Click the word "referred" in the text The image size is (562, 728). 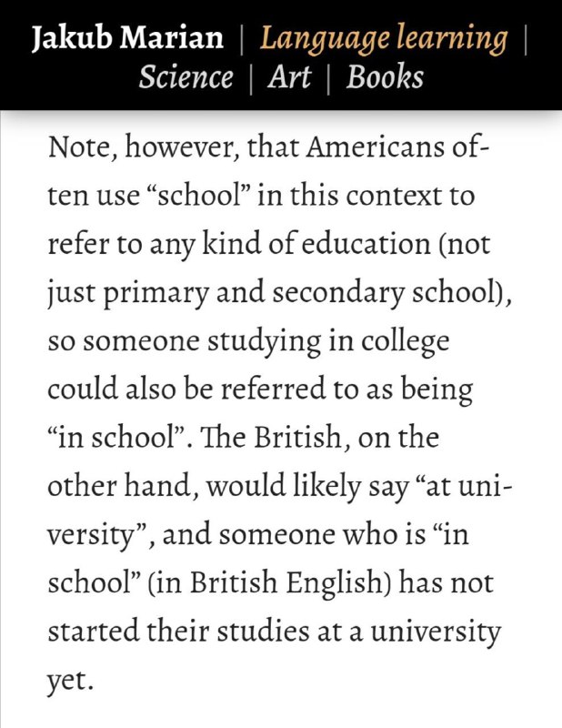pos(272,389)
